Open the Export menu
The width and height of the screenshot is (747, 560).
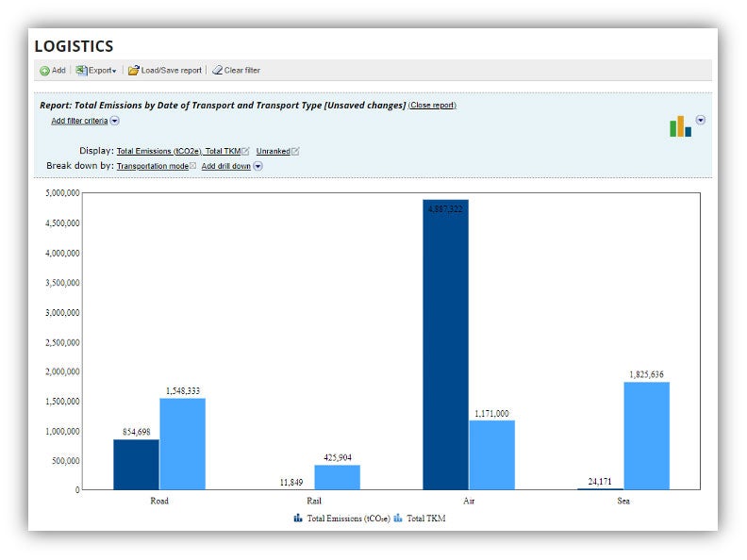[x=101, y=71]
